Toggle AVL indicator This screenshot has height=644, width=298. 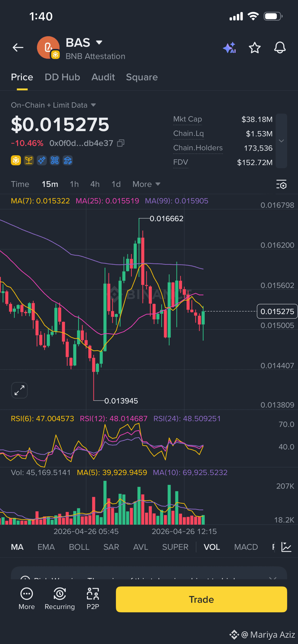click(141, 547)
